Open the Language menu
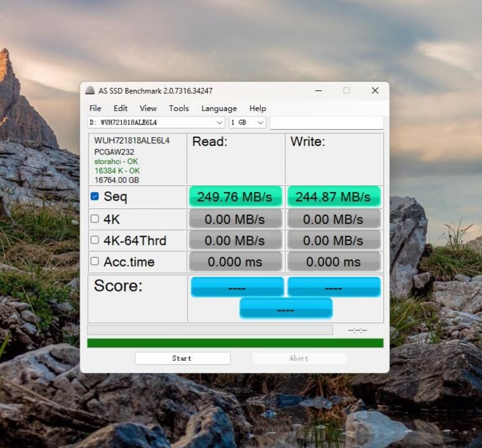 click(219, 108)
